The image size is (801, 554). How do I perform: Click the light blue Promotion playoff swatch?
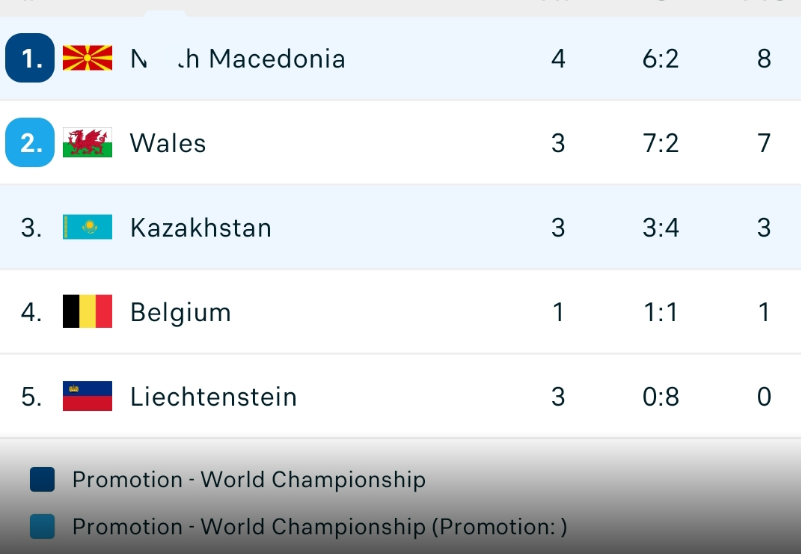[43, 526]
